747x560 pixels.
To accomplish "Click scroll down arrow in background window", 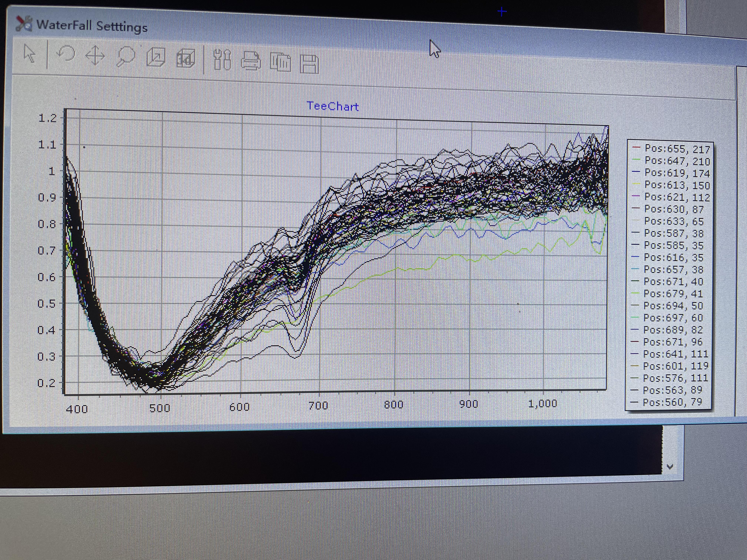I will (x=670, y=467).
